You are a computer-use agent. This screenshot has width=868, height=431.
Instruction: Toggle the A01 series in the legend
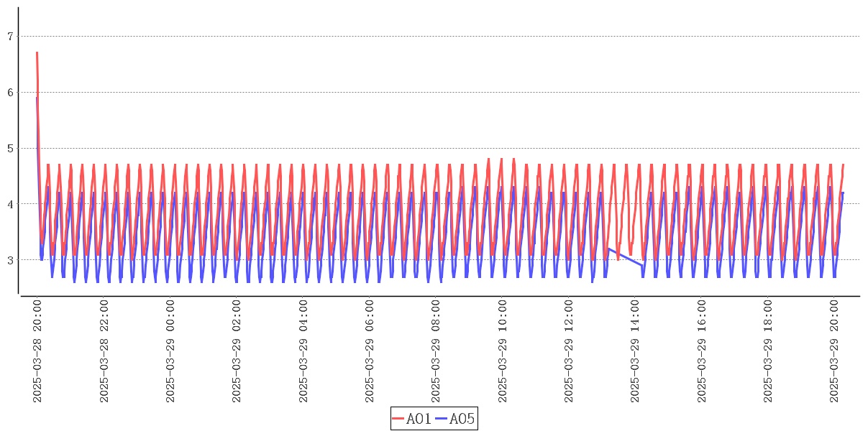[x=419, y=419]
